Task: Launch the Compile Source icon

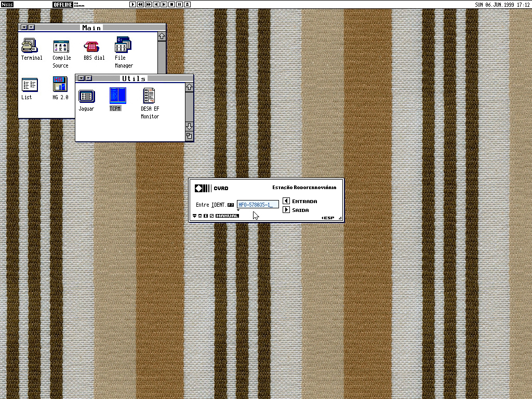Action: [61, 46]
